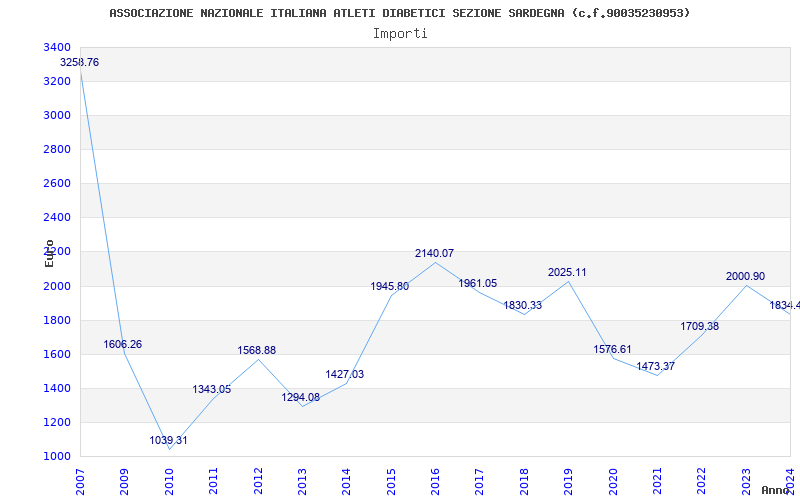Image resolution: width=800 pixels, height=500 pixels.
Task: Click the Importi subtitle
Action: coord(400,34)
